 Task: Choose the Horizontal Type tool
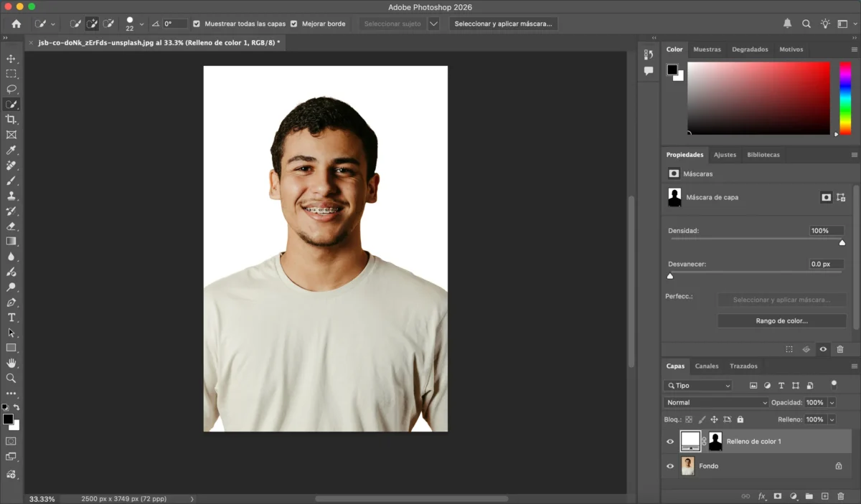[11, 316]
